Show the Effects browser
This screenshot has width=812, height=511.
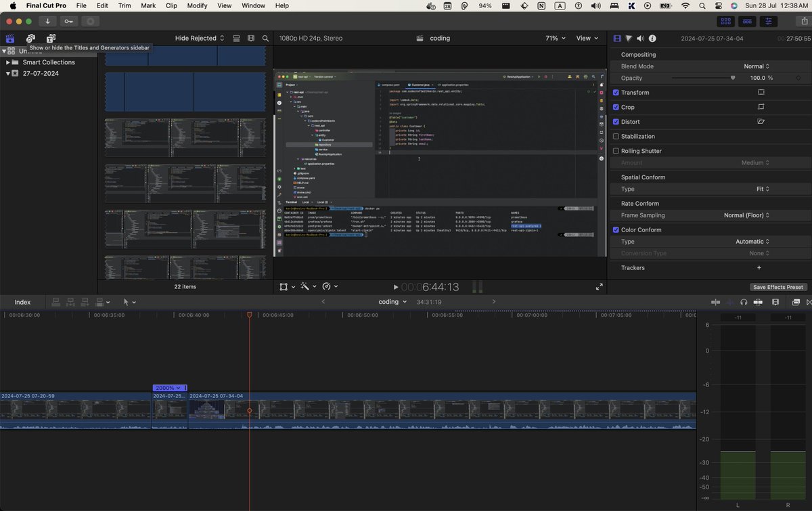tap(796, 302)
